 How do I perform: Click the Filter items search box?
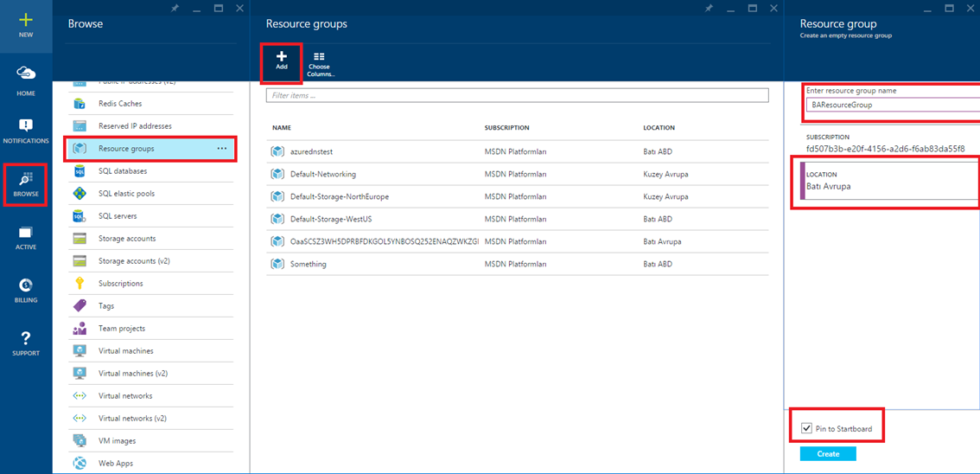click(x=517, y=96)
